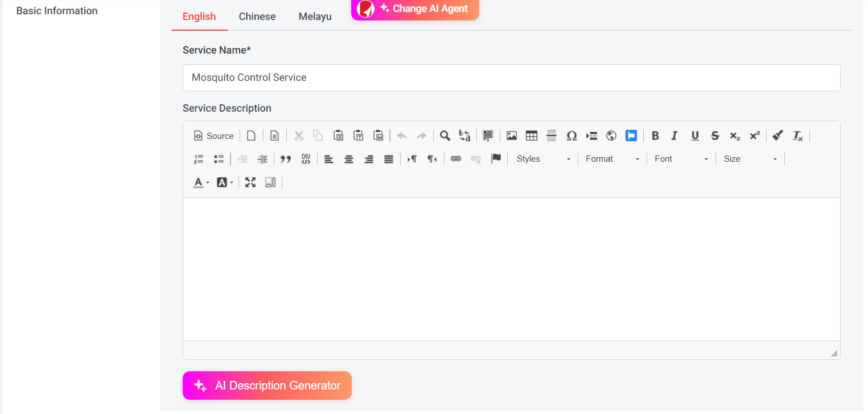The image size is (868, 414).
Task: Select the Image insertion tool
Action: click(x=511, y=136)
